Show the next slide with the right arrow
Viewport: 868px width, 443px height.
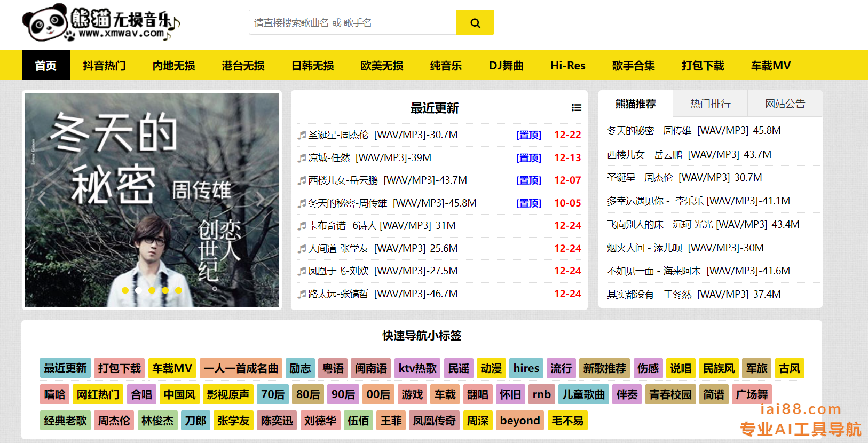pos(261,200)
